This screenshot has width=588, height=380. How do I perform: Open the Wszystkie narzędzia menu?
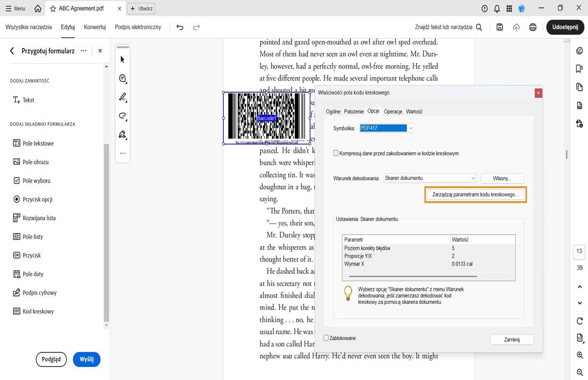coord(29,27)
